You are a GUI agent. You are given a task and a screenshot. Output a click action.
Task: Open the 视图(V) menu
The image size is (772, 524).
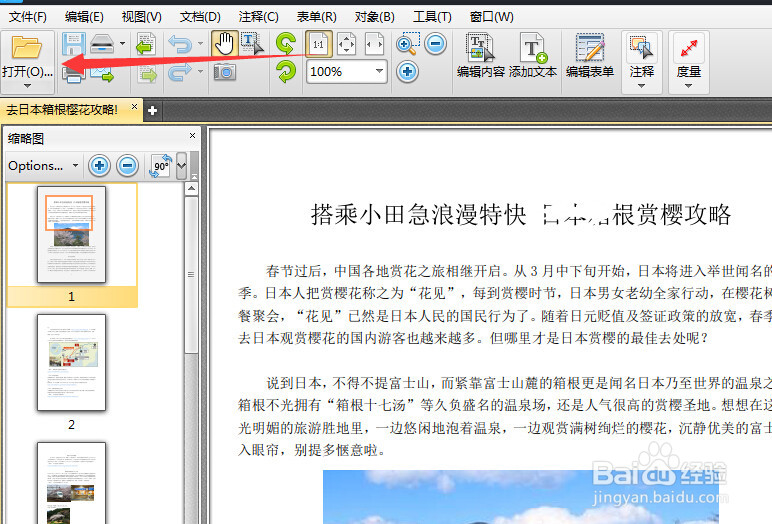(x=142, y=17)
